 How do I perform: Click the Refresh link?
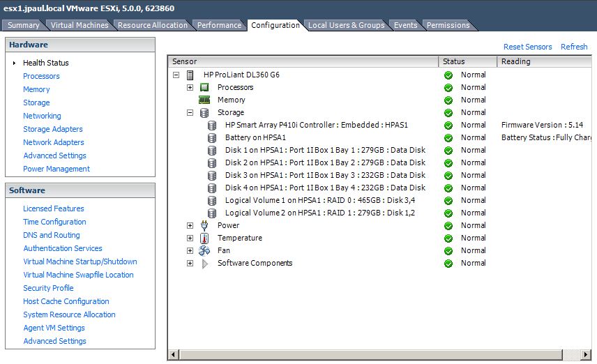click(x=574, y=47)
